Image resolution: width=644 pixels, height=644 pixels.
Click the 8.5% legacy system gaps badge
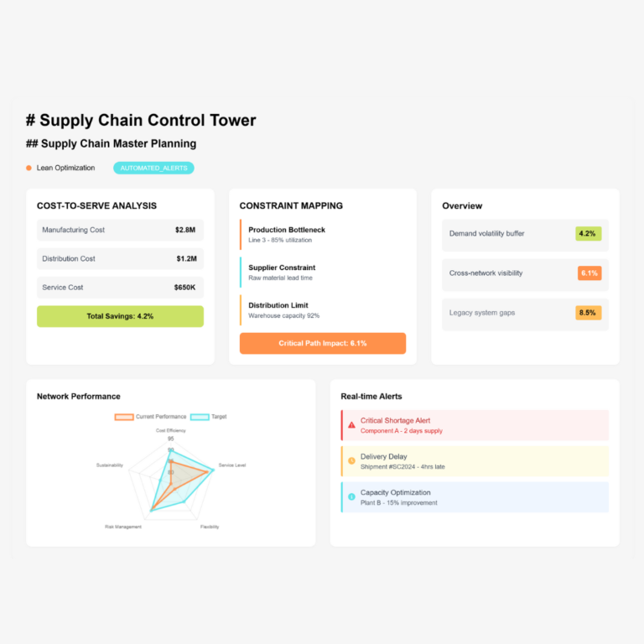(x=588, y=313)
